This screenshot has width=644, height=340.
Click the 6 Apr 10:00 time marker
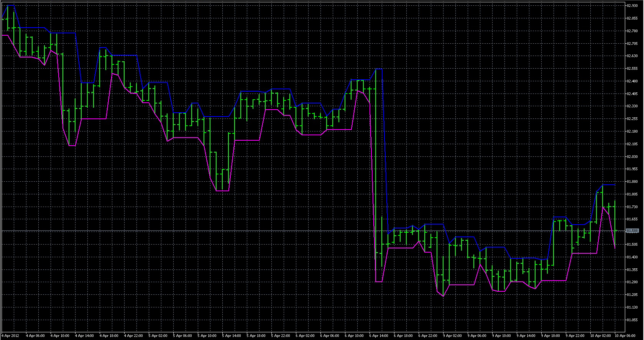[354, 336]
